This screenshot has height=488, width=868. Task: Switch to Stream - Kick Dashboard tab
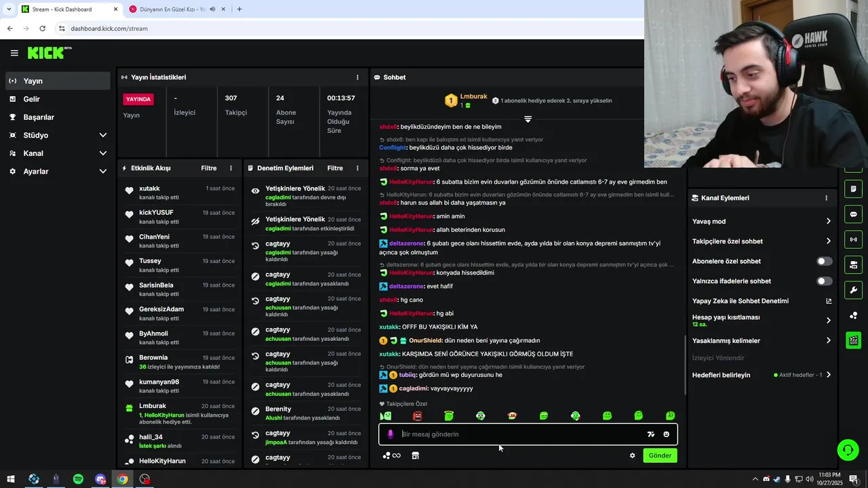(x=69, y=9)
